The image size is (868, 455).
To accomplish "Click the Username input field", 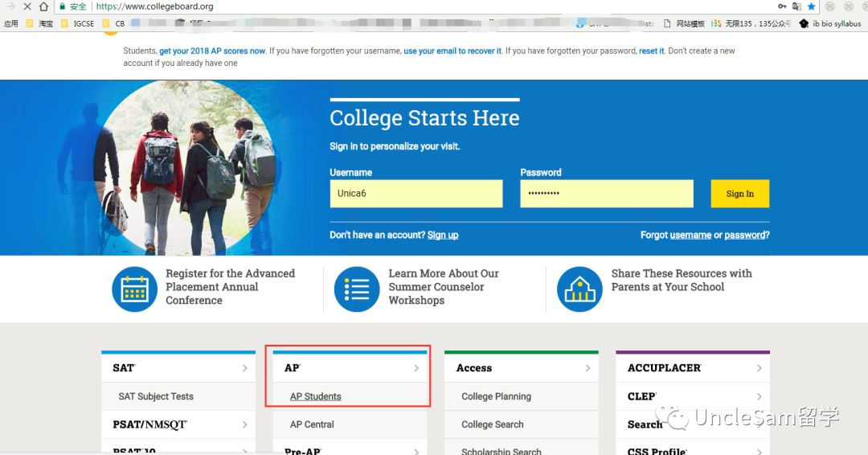I will point(416,194).
